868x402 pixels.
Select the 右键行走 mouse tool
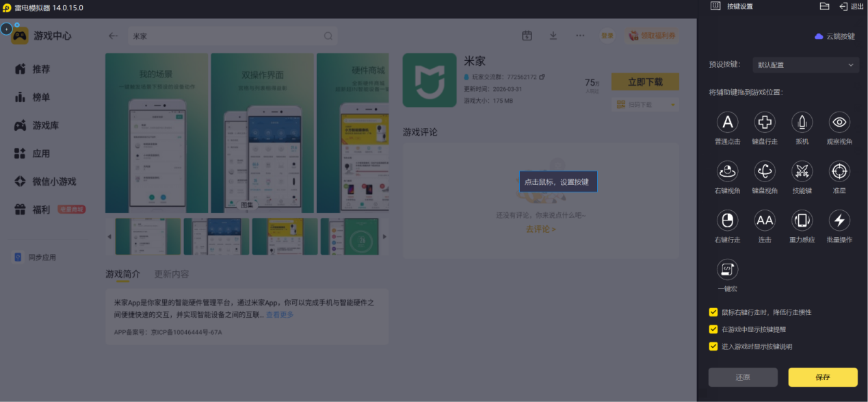click(x=727, y=221)
